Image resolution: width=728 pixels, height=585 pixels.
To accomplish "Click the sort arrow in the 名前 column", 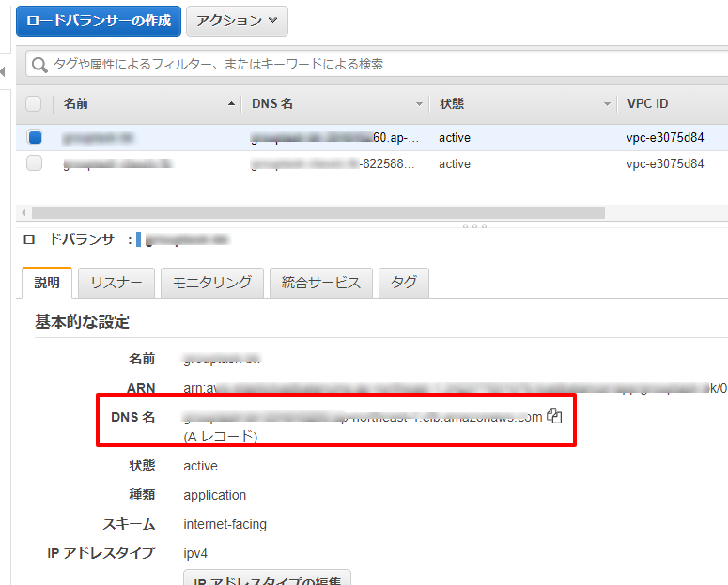I will point(232,104).
